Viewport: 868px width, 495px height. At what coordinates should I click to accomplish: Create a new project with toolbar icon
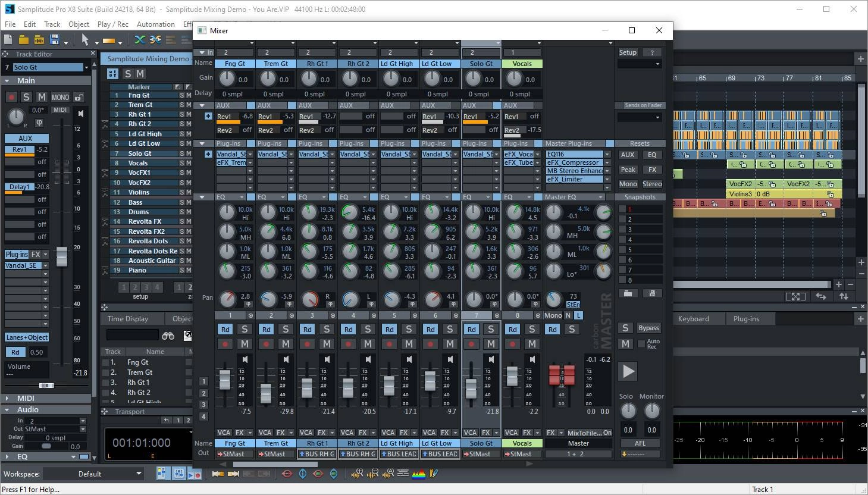[x=8, y=40]
